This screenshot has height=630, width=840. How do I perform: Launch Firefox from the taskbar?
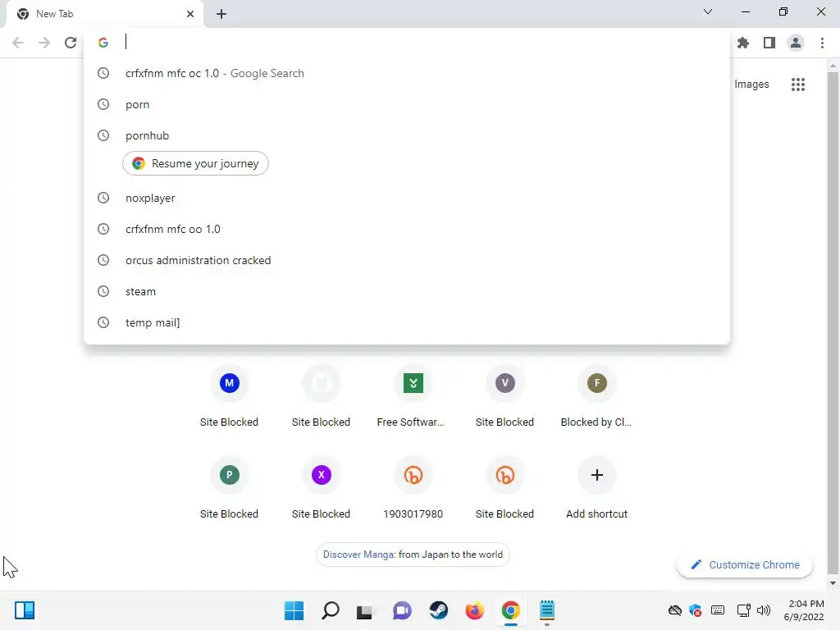point(475,610)
